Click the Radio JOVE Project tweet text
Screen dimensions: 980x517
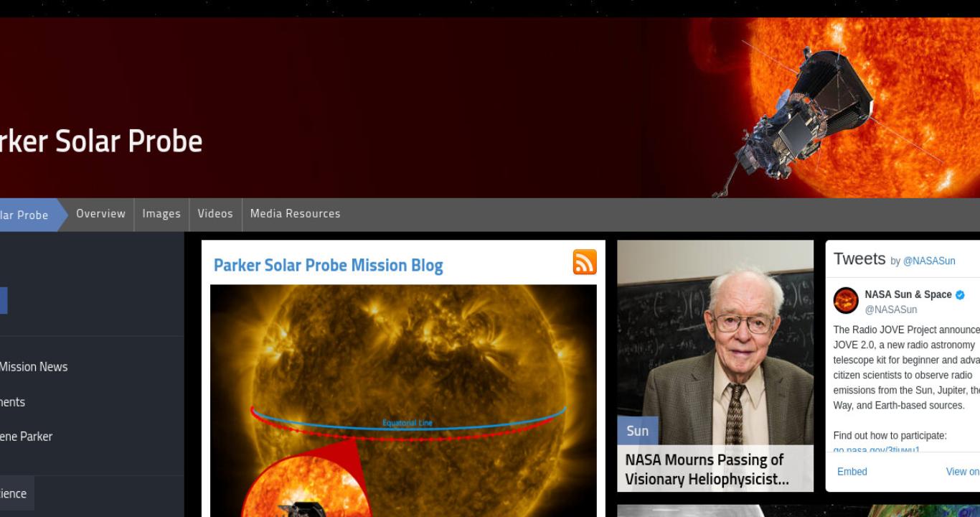[x=906, y=368]
